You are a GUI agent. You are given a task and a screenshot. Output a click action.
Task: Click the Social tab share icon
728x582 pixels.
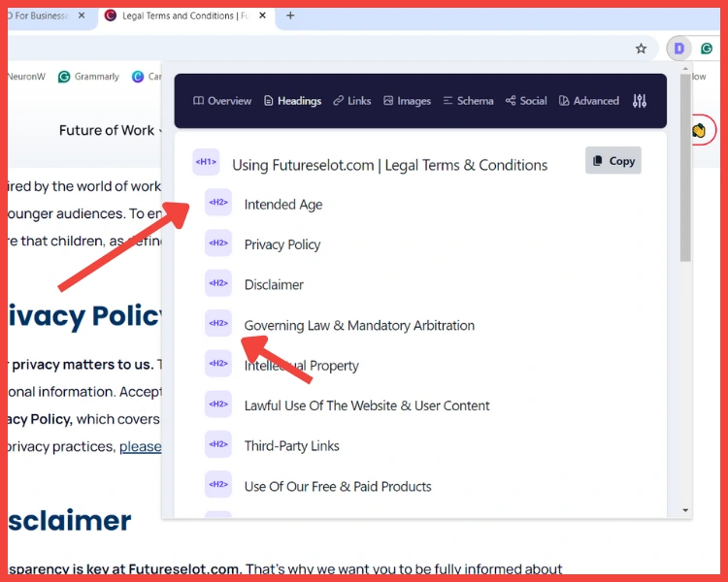(x=511, y=101)
